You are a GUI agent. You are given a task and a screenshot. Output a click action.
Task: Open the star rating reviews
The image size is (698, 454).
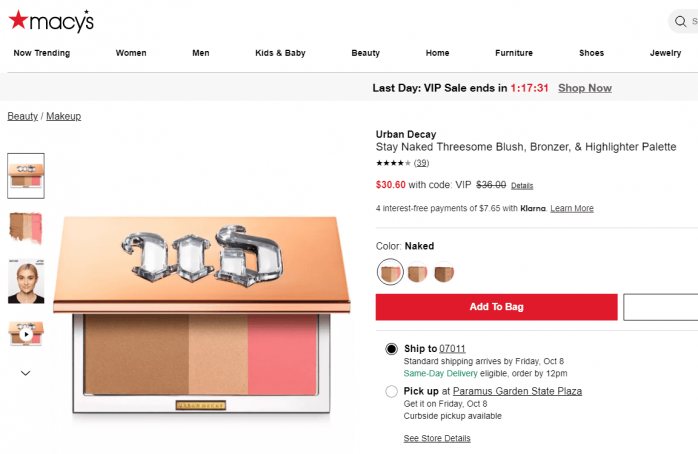point(402,163)
